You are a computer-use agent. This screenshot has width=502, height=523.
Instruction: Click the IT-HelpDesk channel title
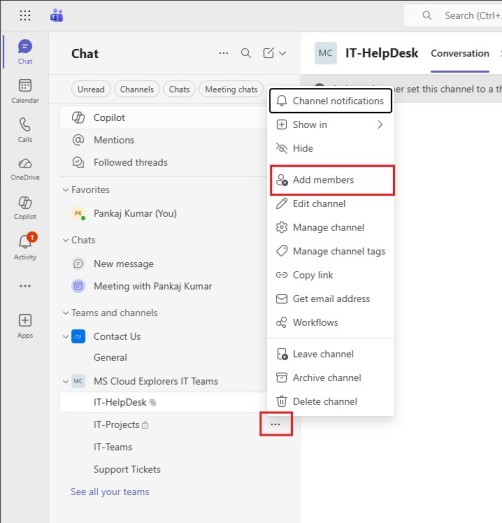pyautogui.click(x=382, y=53)
